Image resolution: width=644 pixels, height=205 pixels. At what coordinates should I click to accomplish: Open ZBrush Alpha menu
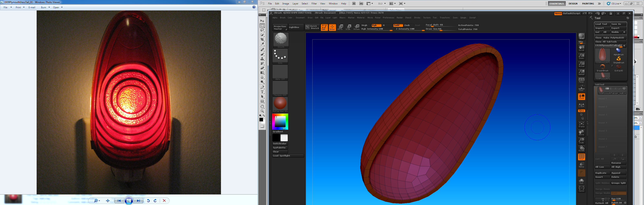coord(275,18)
